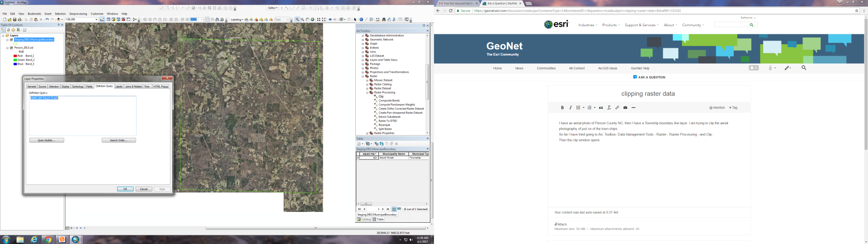Click the Green Band_2 color swatch

(x=15, y=60)
